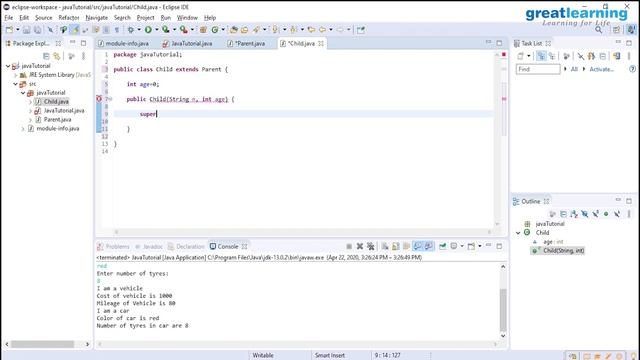Click the Pin Editor icon
This screenshot has height=360, width=640.
(x=361, y=30)
